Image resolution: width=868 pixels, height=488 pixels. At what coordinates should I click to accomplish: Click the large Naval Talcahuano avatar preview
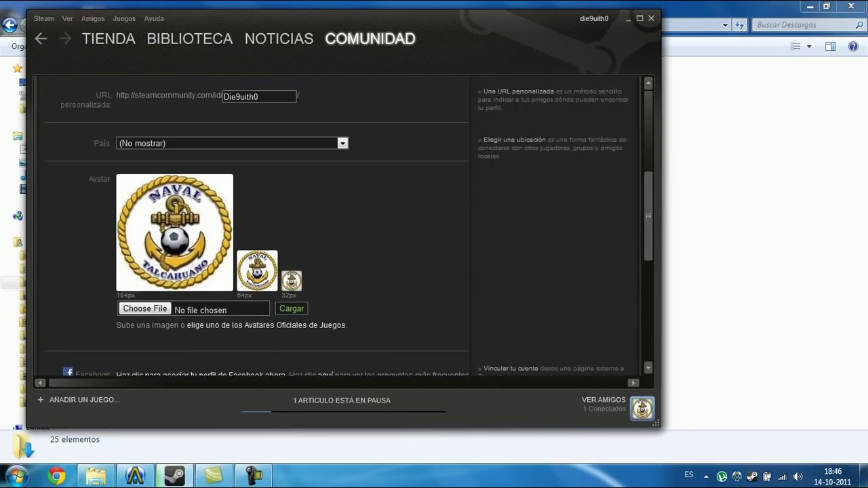[174, 232]
